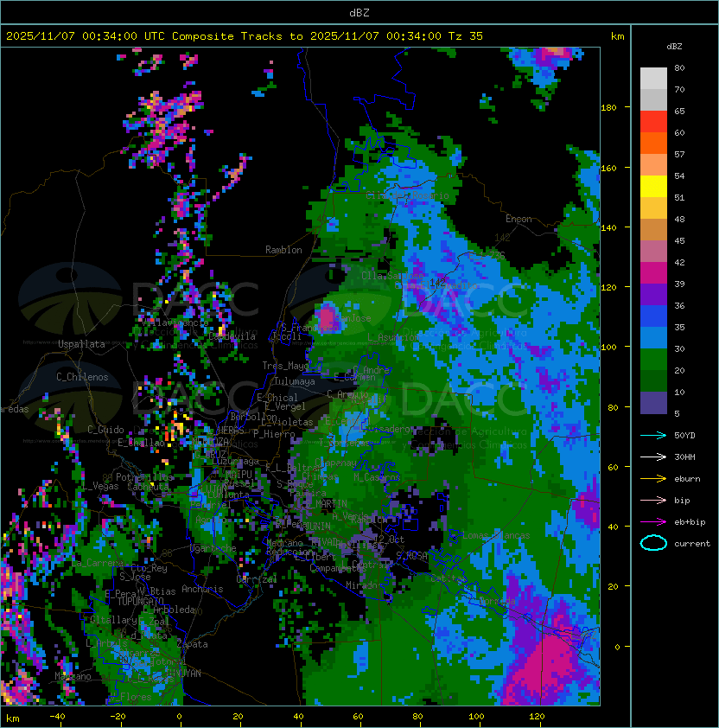This screenshot has width=719, height=728.
Task: Click the 'TUPUNGATO' map label
Action: point(140,602)
